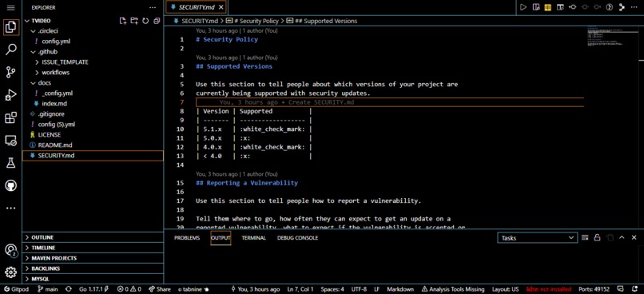
Task: Open the Search view in activity bar
Action: click(10, 50)
